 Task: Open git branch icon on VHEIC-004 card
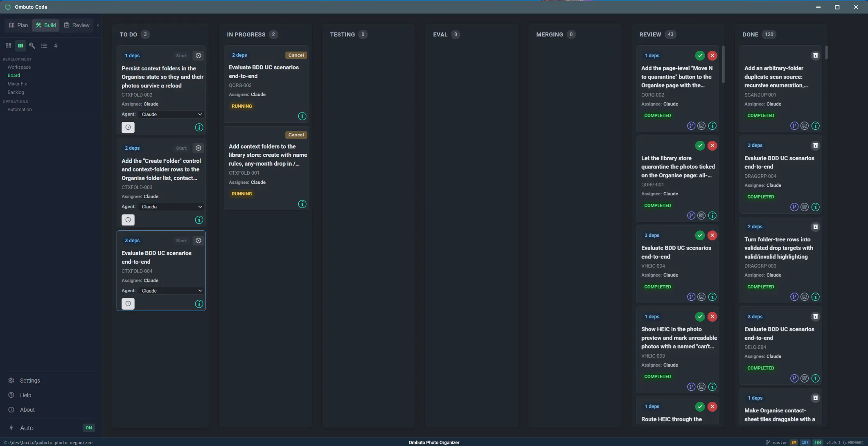click(x=691, y=297)
